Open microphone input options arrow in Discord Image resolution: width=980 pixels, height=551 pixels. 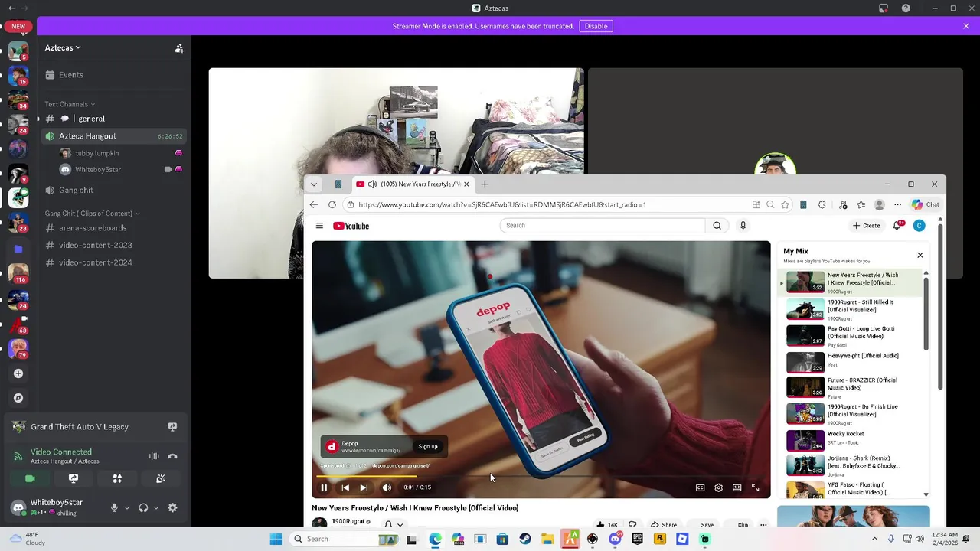127,507
